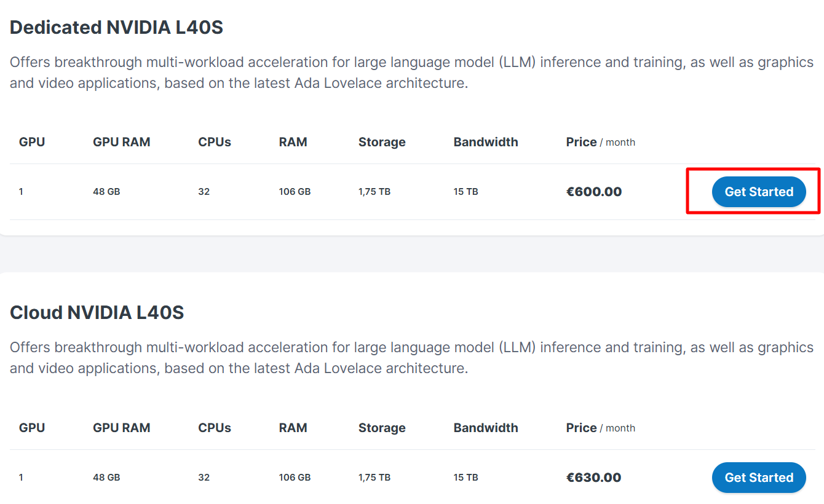Image resolution: width=824 pixels, height=504 pixels.
Task: Click Price / month header in Dedicated table
Action: coord(601,142)
